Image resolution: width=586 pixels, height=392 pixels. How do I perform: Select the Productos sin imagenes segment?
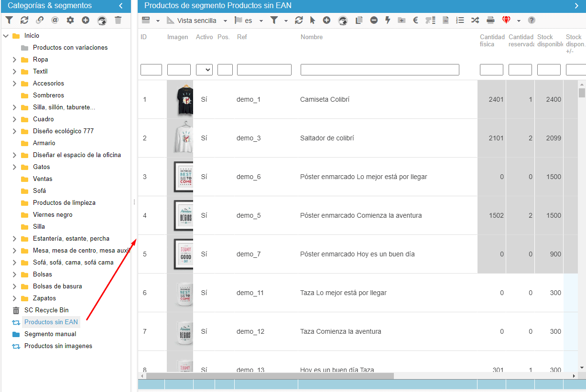58,346
